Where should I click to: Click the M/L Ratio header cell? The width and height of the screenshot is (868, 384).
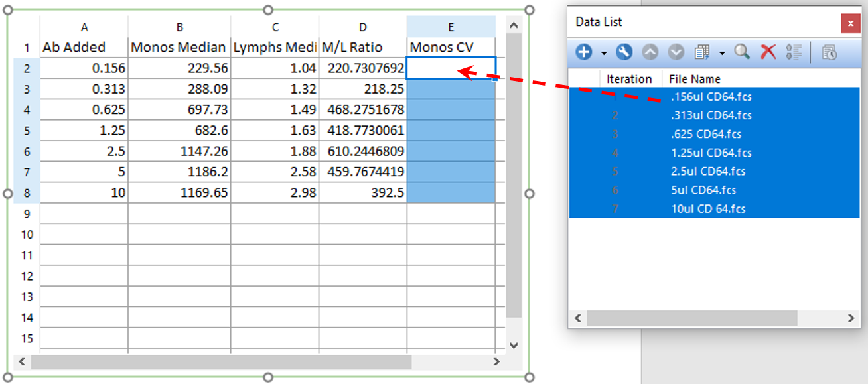pos(363,48)
